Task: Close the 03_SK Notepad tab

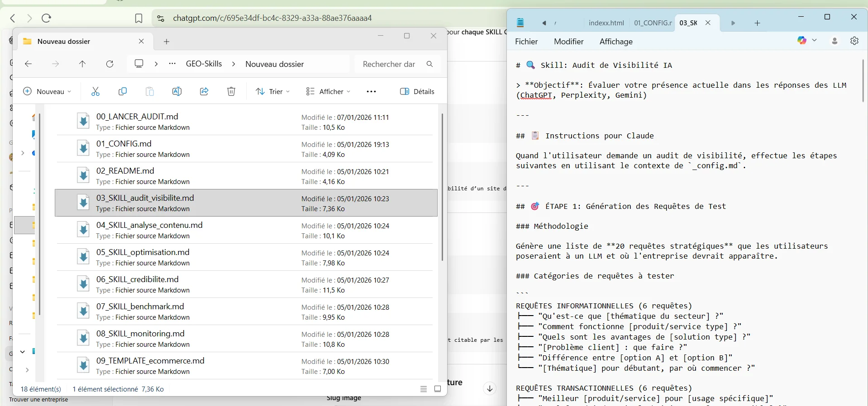Action: pos(708,23)
